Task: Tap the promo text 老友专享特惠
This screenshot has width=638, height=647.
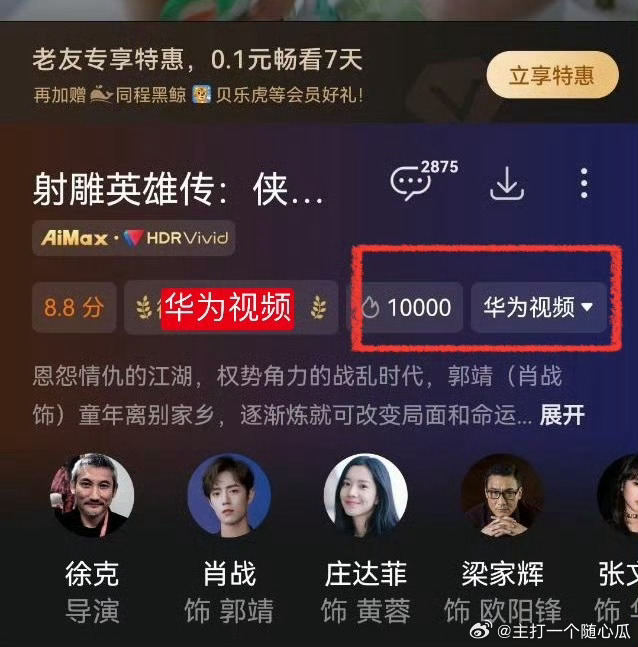Action: click(x=108, y=59)
